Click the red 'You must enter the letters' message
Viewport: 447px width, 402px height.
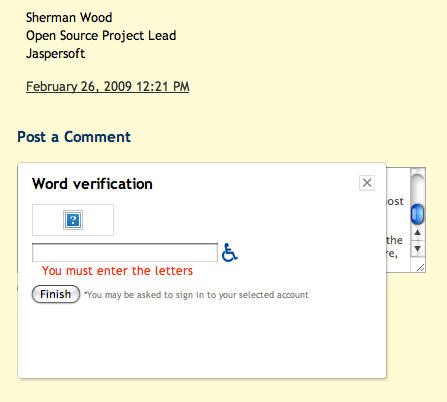tap(117, 271)
